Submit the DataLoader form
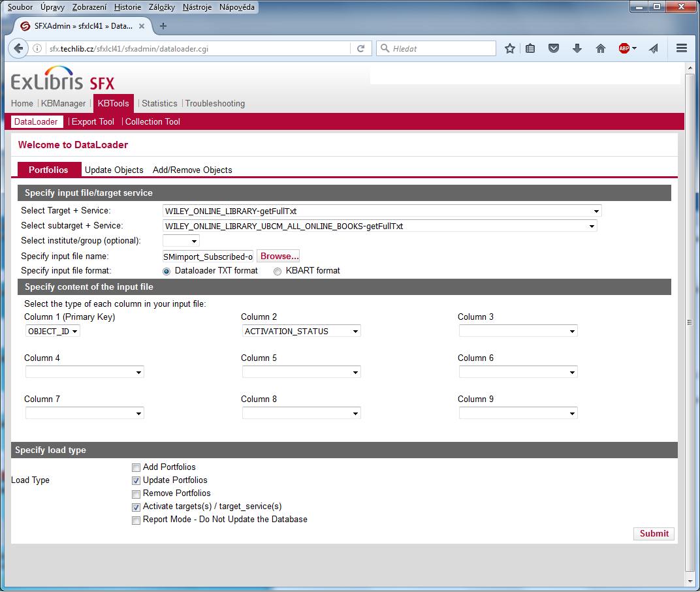 click(x=654, y=533)
